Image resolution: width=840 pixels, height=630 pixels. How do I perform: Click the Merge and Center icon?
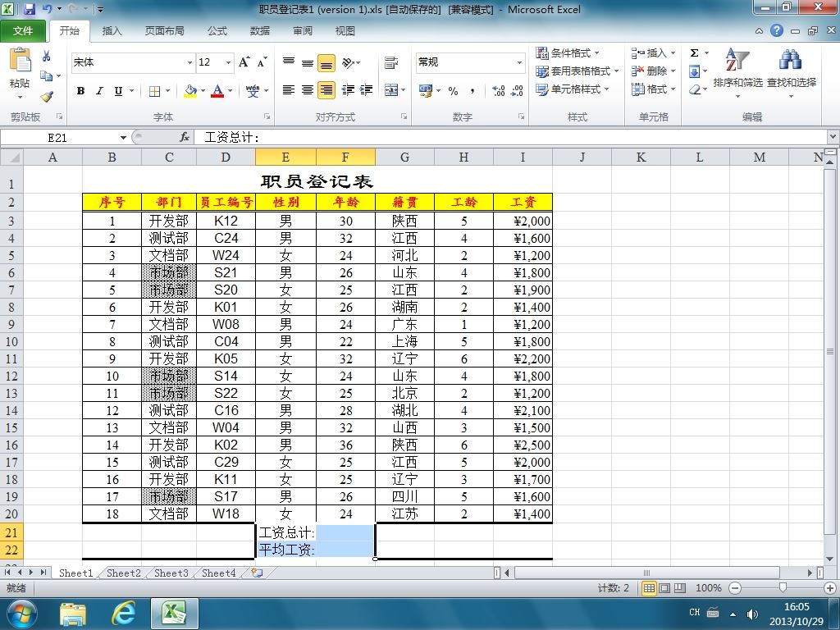point(391,90)
